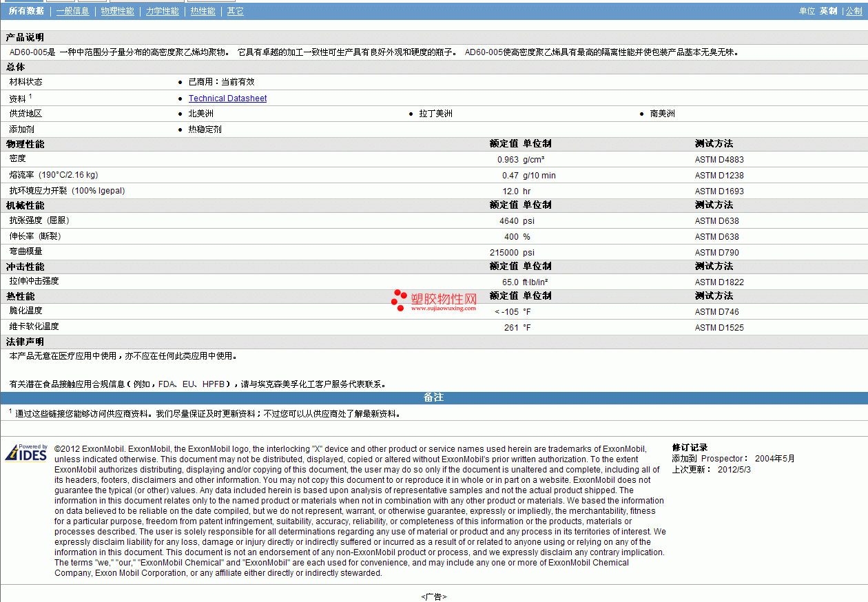This screenshot has width=868, height=602.
Task: Click ASTM D4883 test method
Action: coord(719,160)
